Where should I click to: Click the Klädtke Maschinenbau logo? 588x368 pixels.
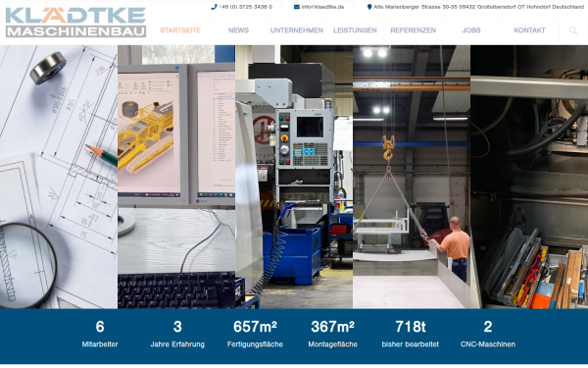(75, 22)
